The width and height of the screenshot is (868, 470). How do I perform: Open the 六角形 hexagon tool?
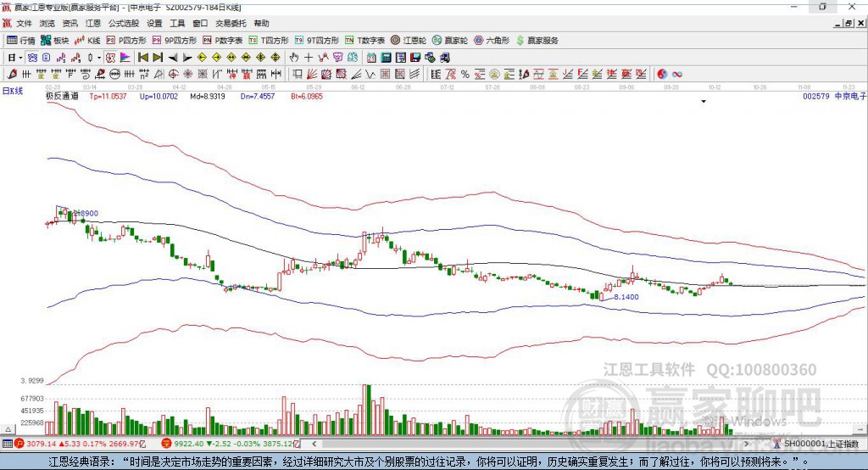pyautogui.click(x=492, y=41)
